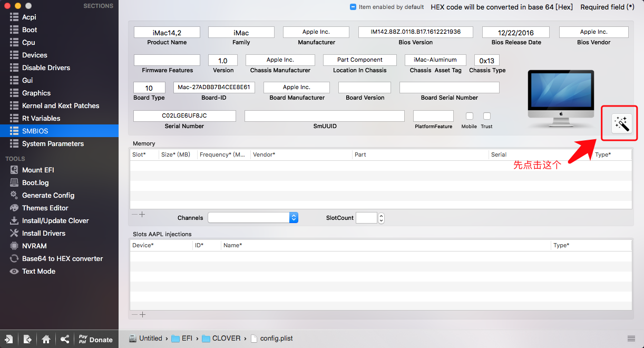The width and height of the screenshot is (644, 348).
Task: Click the SlotCount input field
Action: point(367,218)
